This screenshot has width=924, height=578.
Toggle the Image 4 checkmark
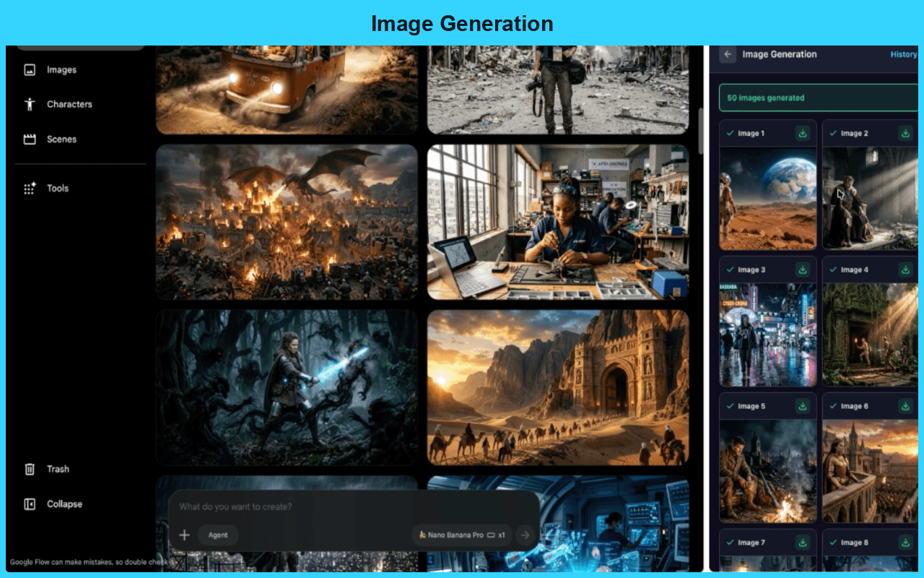tap(833, 270)
